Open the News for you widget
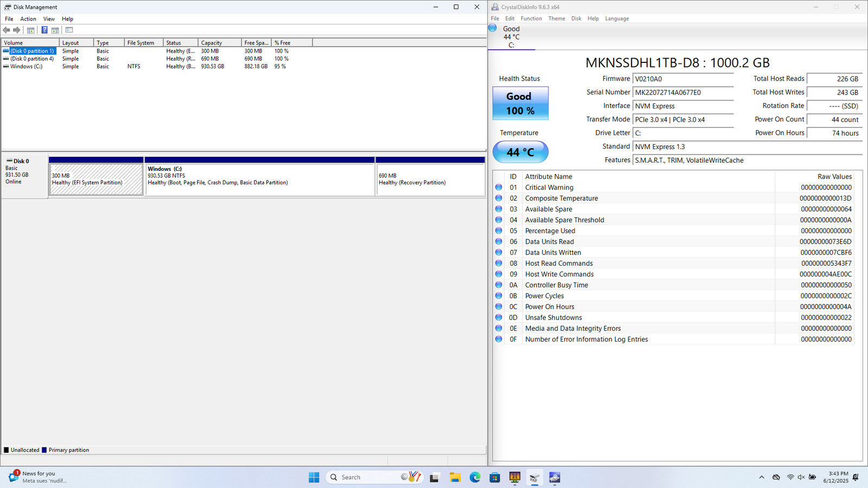This screenshot has width=868, height=488. click(37, 477)
